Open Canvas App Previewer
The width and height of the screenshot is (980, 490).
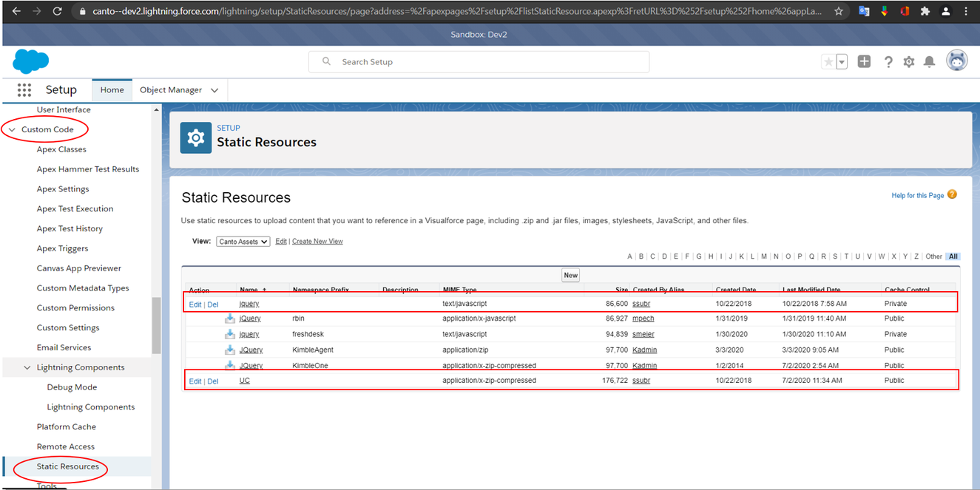pos(79,268)
